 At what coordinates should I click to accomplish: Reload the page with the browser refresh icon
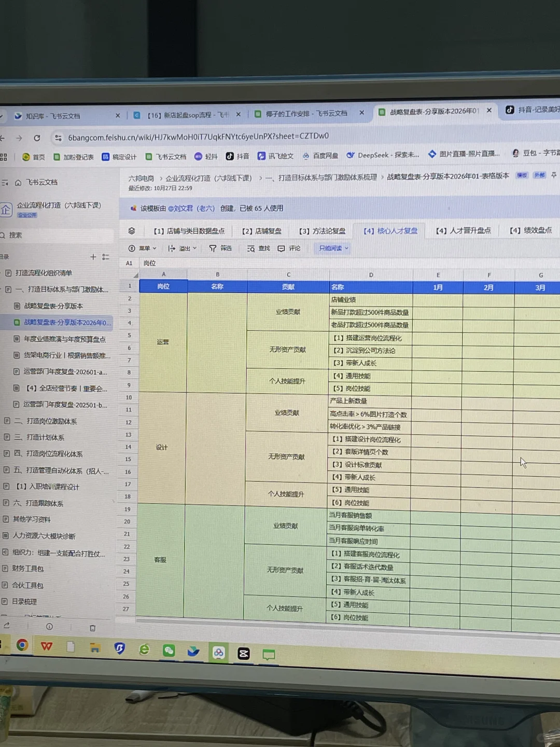(x=37, y=138)
